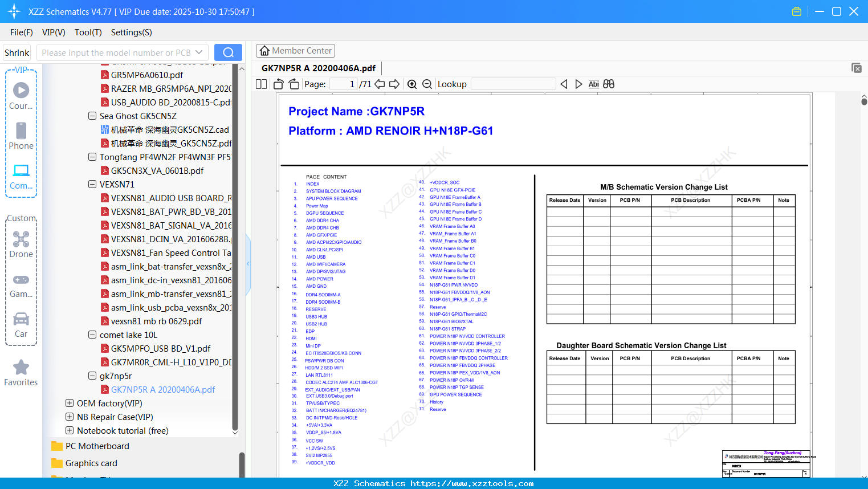Open the File(F) menu

(x=22, y=32)
